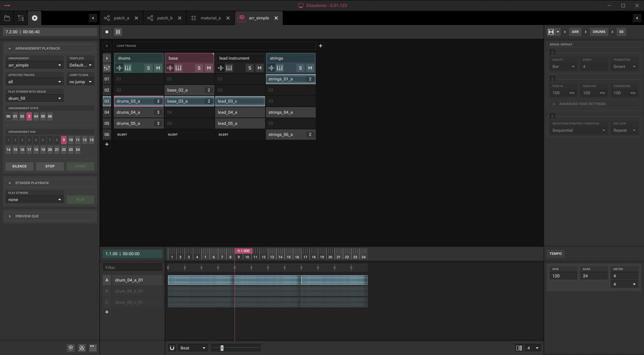Open the bug debug icon

[82, 348]
